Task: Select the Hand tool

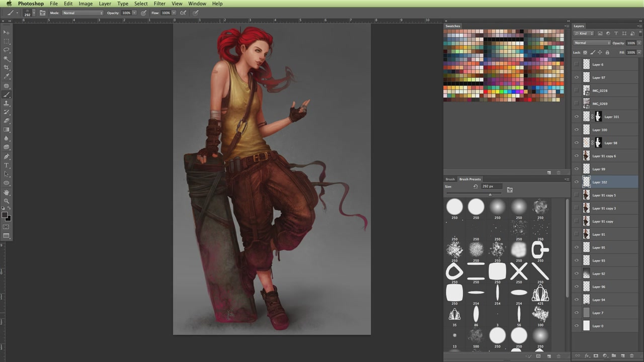Action: coord(7,192)
